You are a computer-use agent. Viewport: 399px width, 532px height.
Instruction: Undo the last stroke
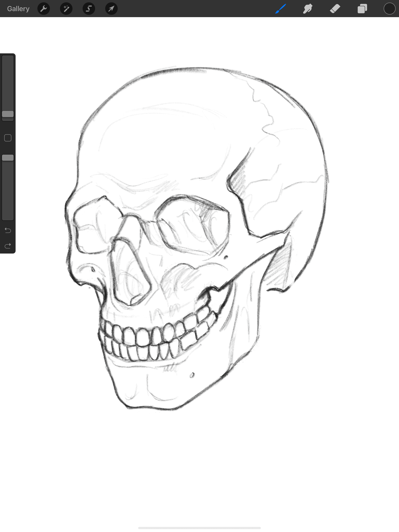pos(8,230)
